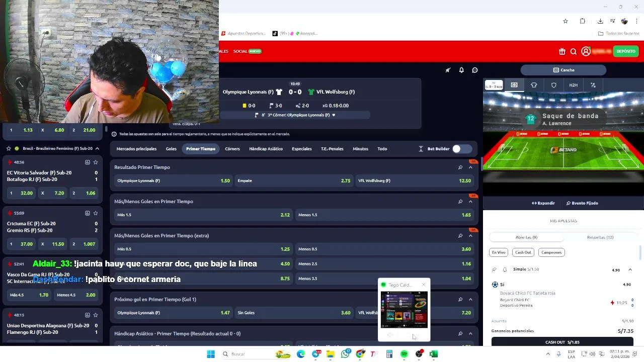Open browser downloads icon
The height and width of the screenshot is (362, 644).
pyautogui.click(x=600, y=21)
